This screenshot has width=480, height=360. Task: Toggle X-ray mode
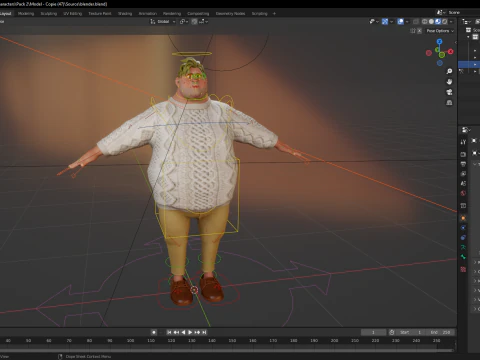(416, 22)
